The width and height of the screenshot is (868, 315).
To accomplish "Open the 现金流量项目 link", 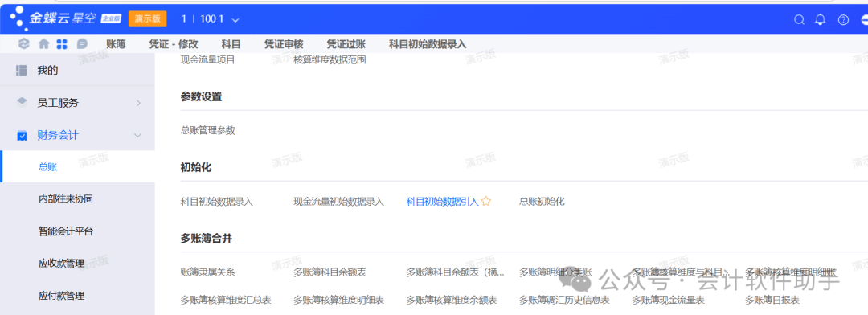I will (207, 59).
